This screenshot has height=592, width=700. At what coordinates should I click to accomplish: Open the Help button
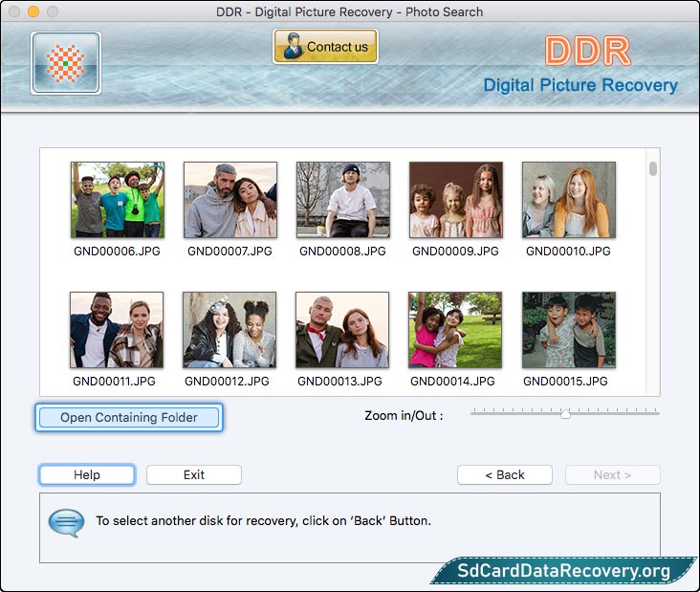pos(87,475)
